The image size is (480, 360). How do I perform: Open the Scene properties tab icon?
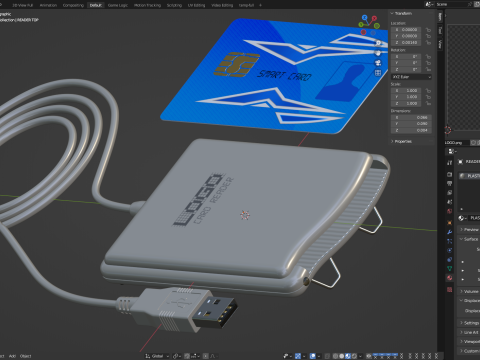click(x=450, y=202)
